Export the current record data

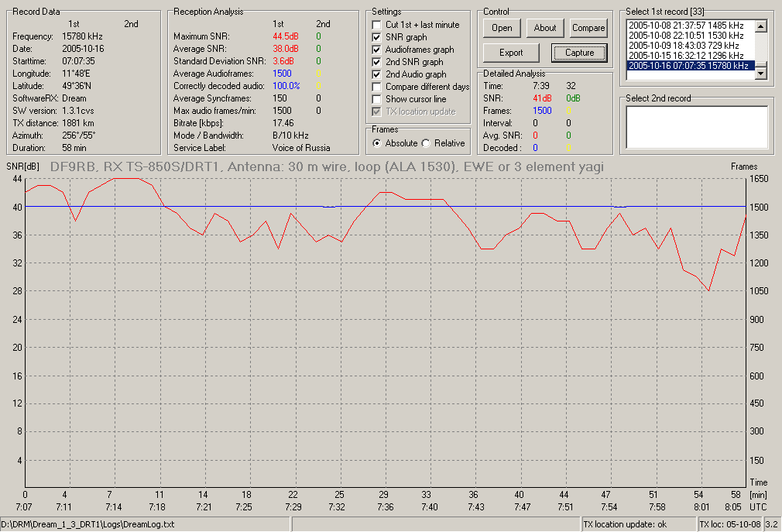tap(511, 53)
